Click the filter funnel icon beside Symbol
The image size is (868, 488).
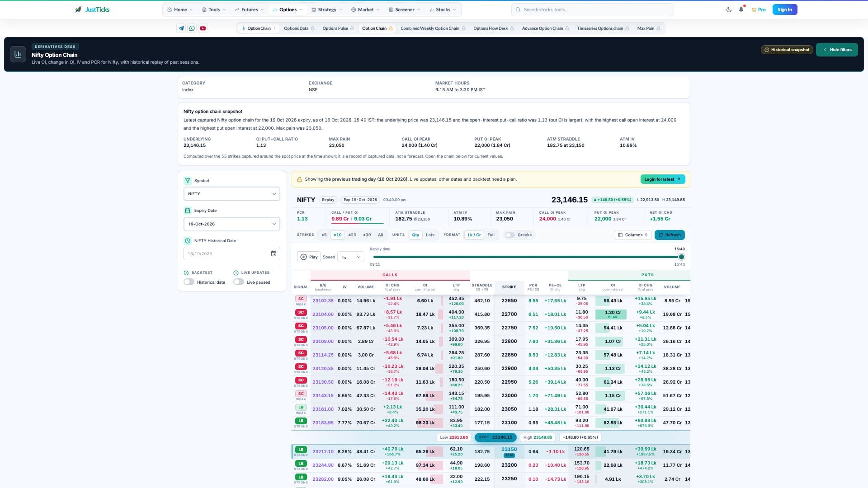tap(188, 181)
